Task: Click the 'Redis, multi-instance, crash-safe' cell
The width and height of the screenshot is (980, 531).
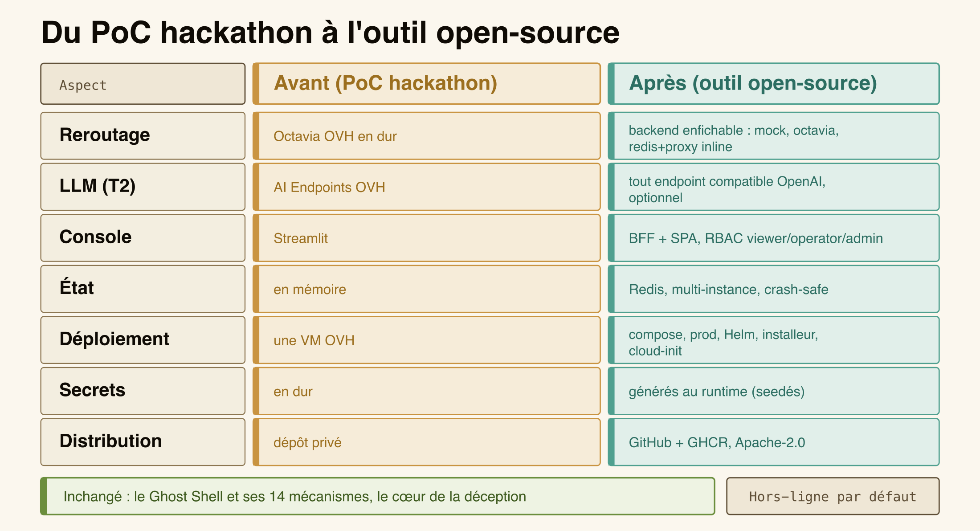Action: pos(773,289)
